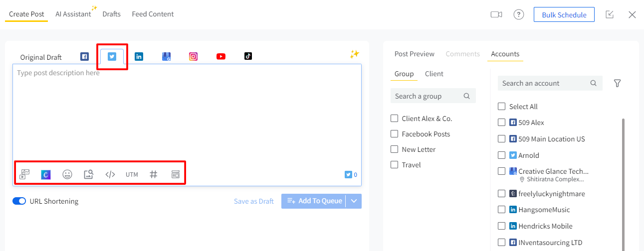Open the UTM parameters tool
This screenshot has width=644, height=251.
click(132, 174)
